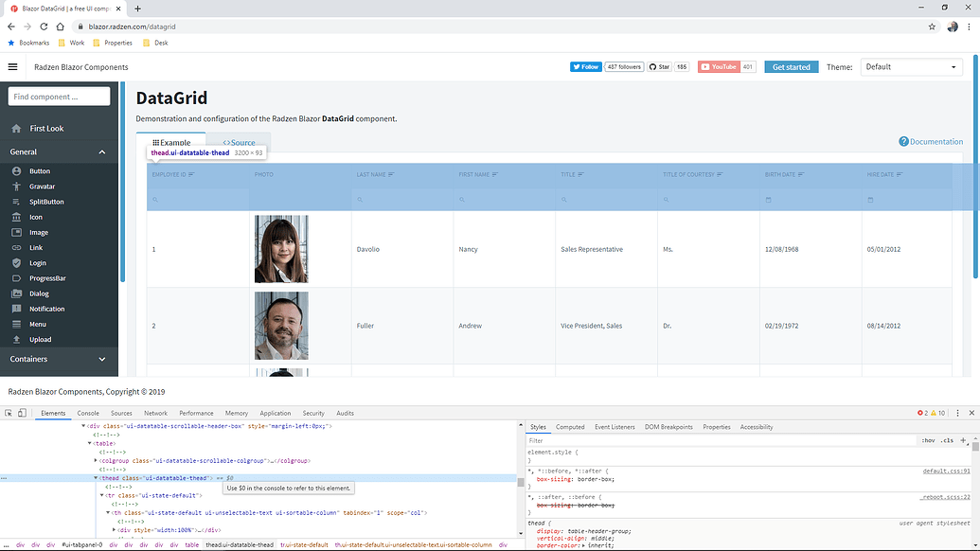Open Accessibility pane tab
The image size is (980, 551).
757,427
